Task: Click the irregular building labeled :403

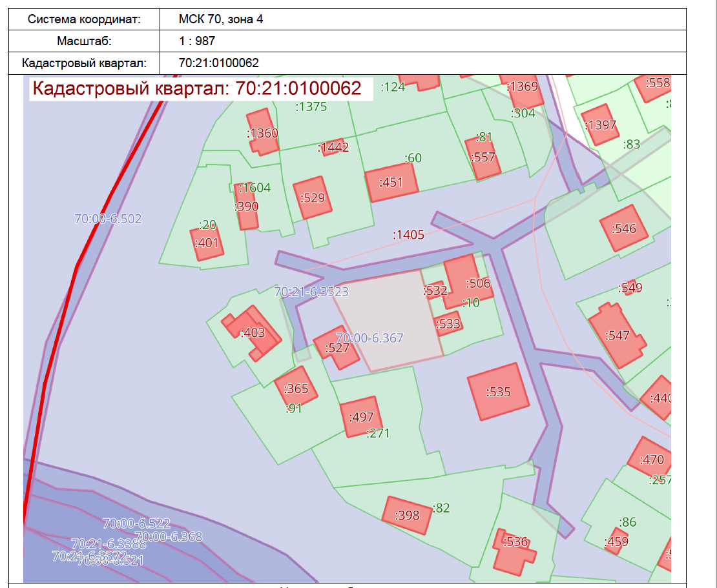Action: click(253, 332)
